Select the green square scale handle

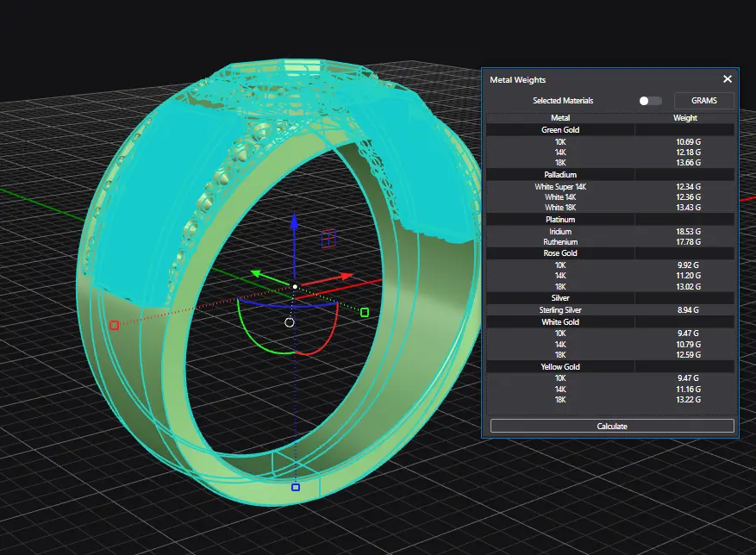click(365, 312)
